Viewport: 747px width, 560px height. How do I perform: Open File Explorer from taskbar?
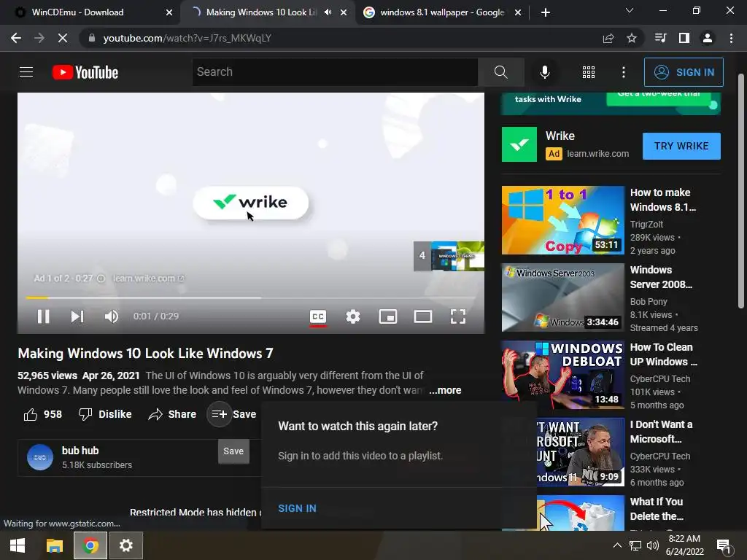[54, 545]
